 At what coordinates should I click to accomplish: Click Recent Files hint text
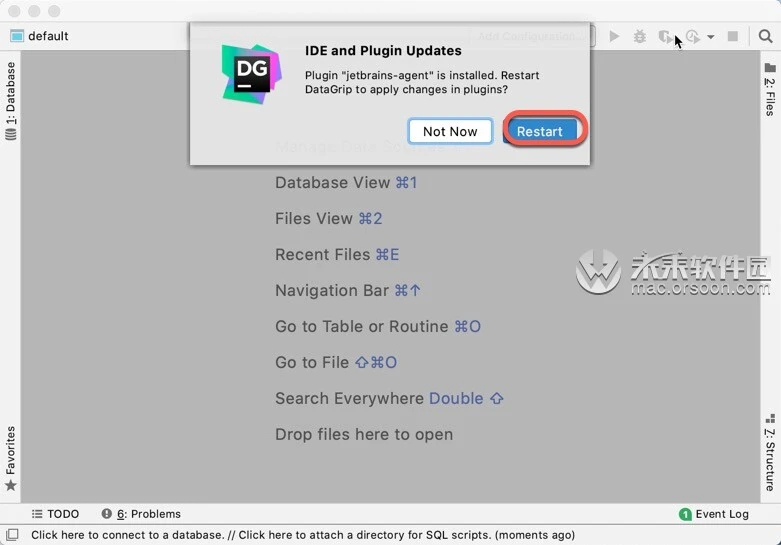(337, 254)
